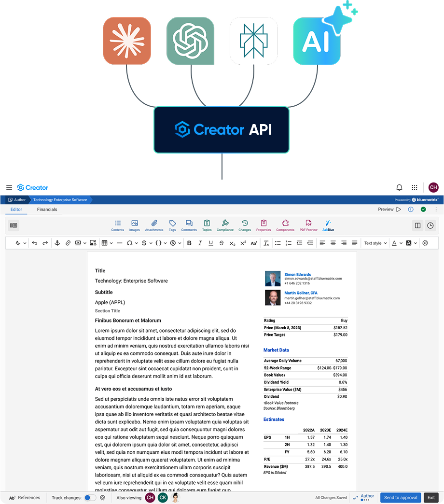Click the Exit button
This screenshot has width=444, height=504.
tap(431, 498)
